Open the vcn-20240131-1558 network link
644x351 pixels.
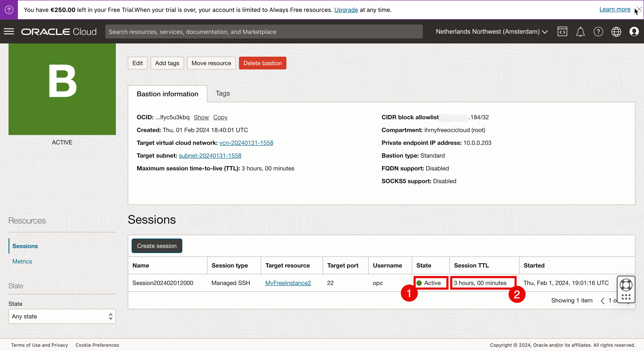[x=246, y=143]
